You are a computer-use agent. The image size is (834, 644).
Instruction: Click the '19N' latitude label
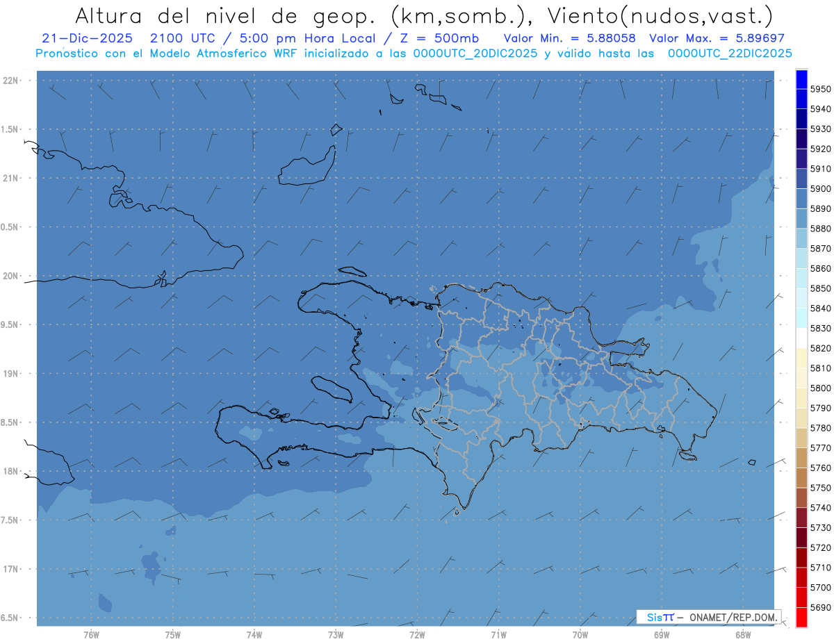[x=12, y=374]
